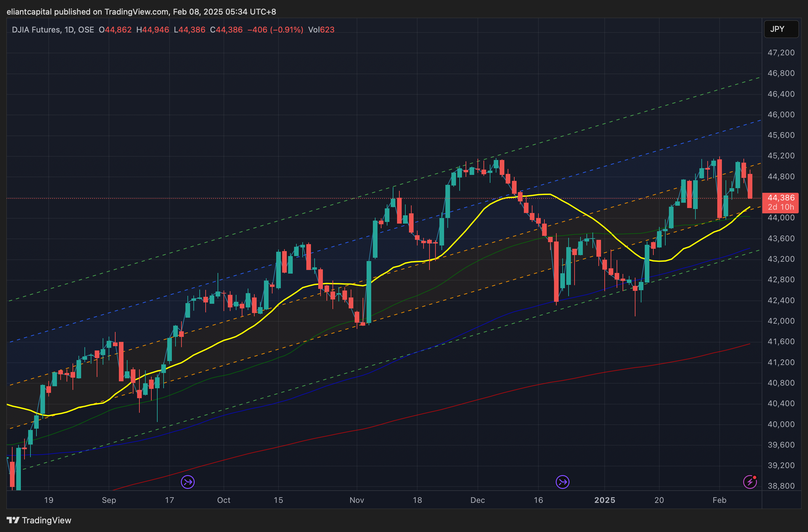
Task: Open the JPY currency selector
Action: [x=781, y=29]
